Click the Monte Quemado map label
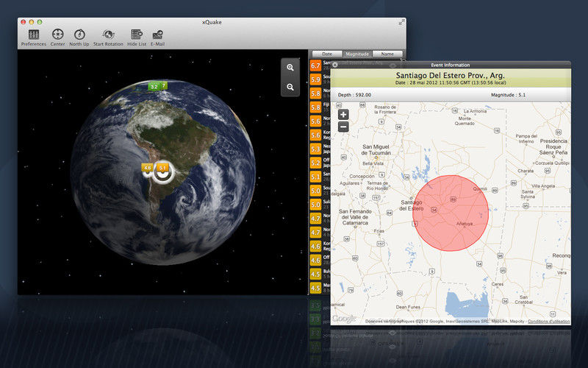 pyautogui.click(x=465, y=121)
